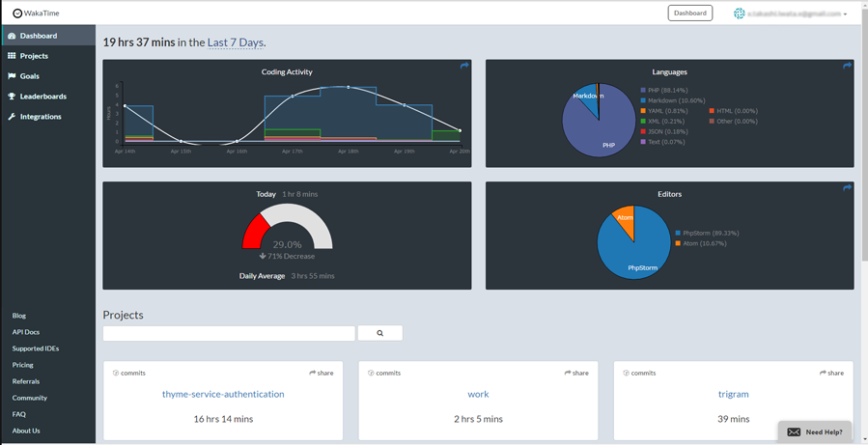Click the Dashboard speedometer icon in sidebar
868x445 pixels.
pyautogui.click(x=12, y=36)
